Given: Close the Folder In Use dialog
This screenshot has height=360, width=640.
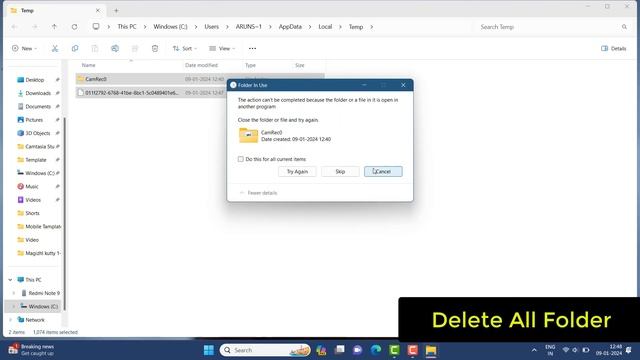Looking at the screenshot, I should click(x=403, y=85).
